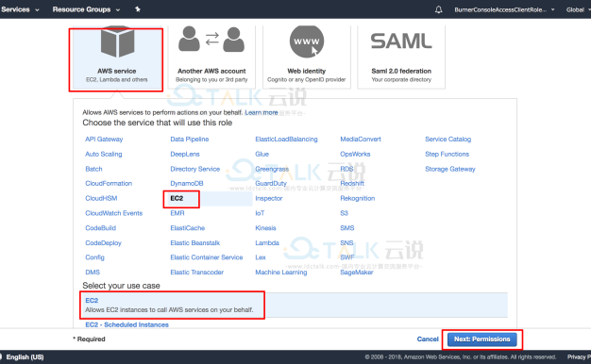The height and width of the screenshot is (364, 591).
Task: Pick the Greengrass service
Action: [x=272, y=169]
